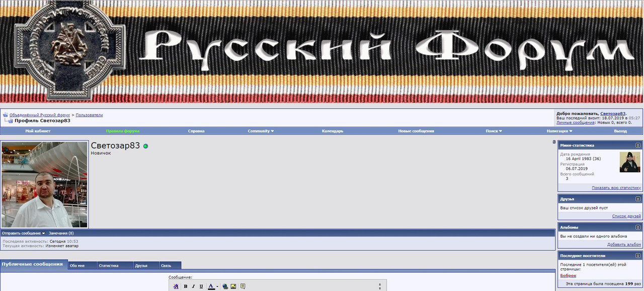
Task: Click the Замечания (0) link
Action: click(x=61, y=233)
